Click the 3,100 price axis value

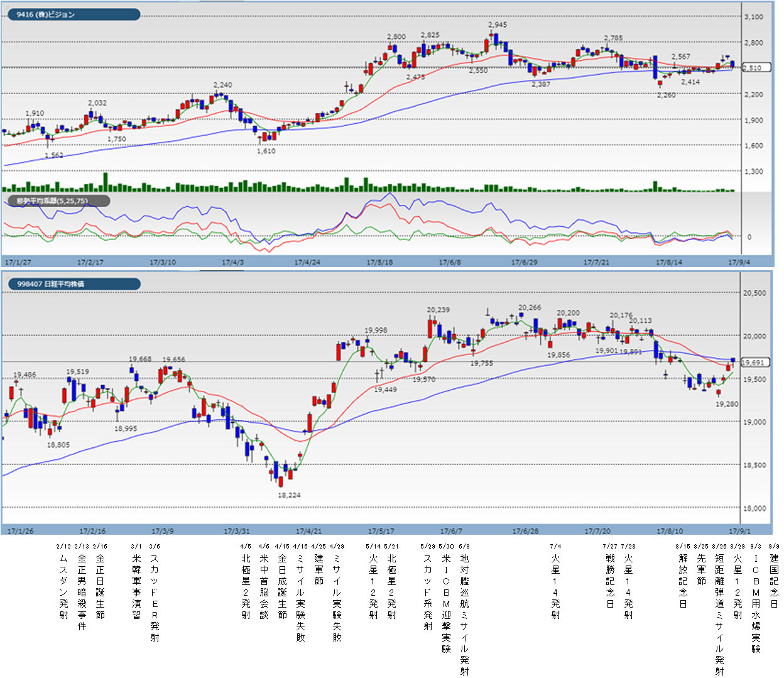tap(753, 17)
